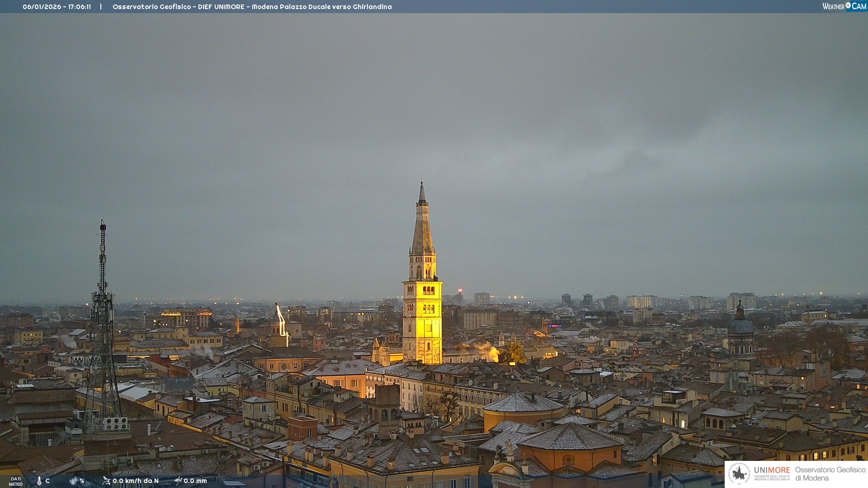868x488 pixels.
Task: Click the humidity water drops icon
Action: (73, 481)
